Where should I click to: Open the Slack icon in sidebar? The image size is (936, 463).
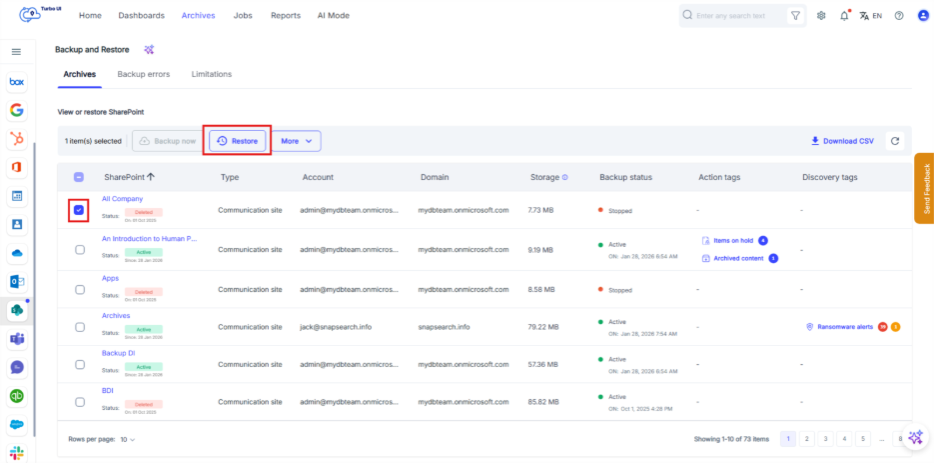(16, 452)
